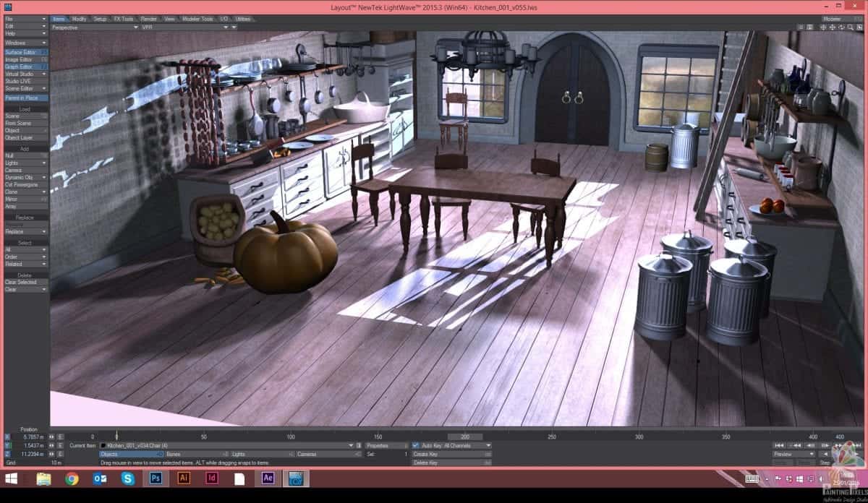The width and height of the screenshot is (868, 503).
Task: Toggle Parent in Place mode
Action: (25, 98)
